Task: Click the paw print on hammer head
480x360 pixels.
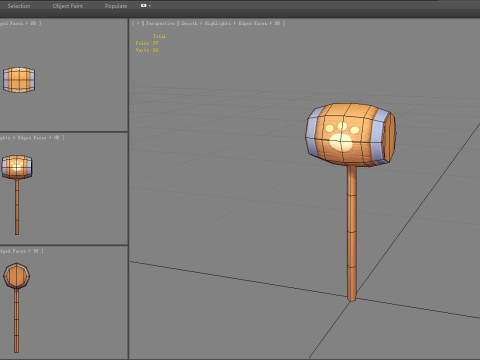Action: point(342,137)
